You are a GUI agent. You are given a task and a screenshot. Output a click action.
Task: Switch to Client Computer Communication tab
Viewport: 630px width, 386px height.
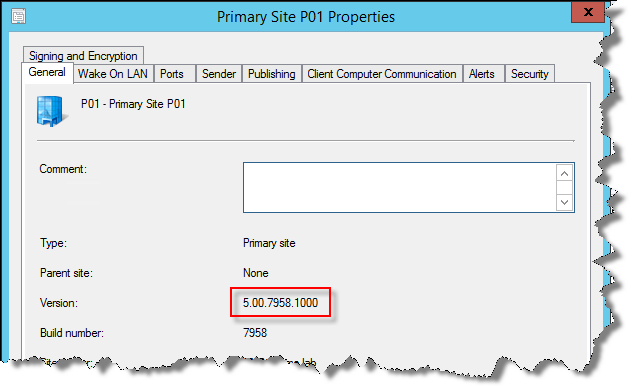coord(382,74)
